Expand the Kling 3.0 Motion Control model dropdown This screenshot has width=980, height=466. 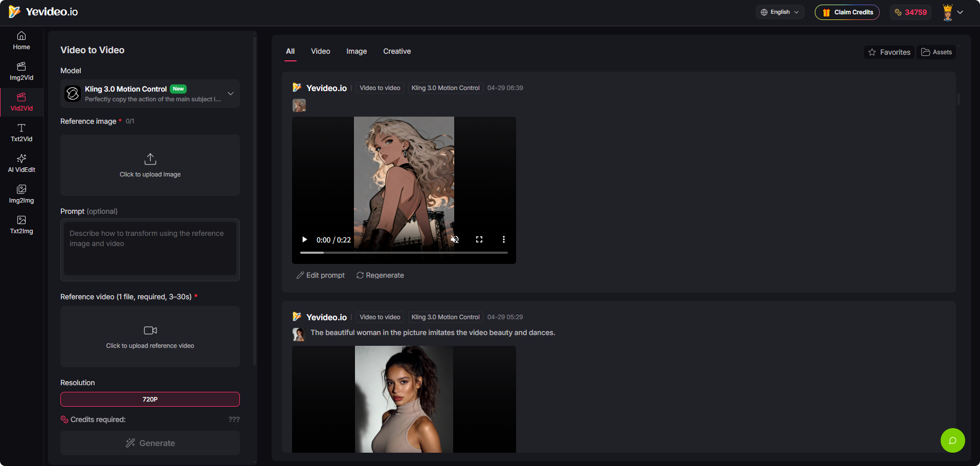coord(150,94)
